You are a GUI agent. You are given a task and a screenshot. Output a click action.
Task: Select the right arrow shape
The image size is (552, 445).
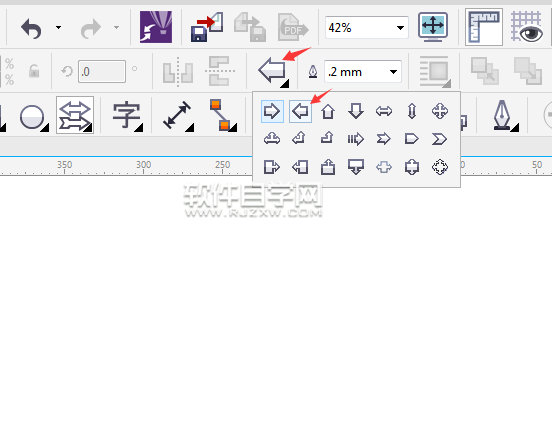click(272, 111)
